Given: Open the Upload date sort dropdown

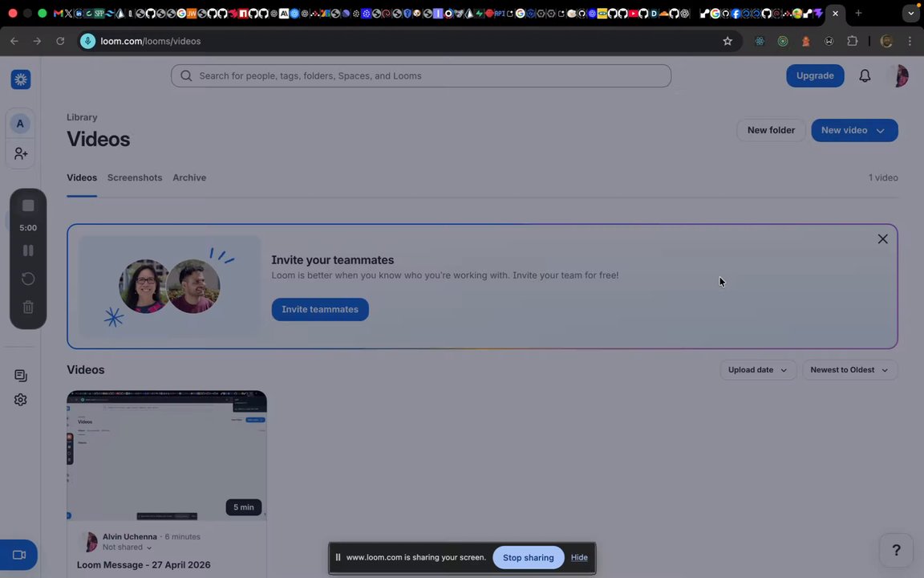Looking at the screenshot, I should pos(758,370).
